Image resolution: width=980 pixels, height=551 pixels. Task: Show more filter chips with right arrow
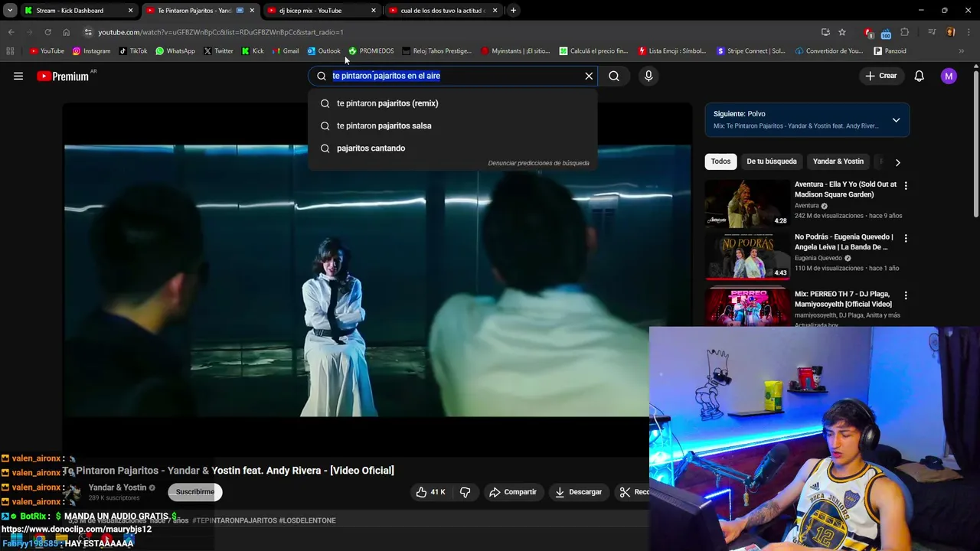pyautogui.click(x=897, y=162)
